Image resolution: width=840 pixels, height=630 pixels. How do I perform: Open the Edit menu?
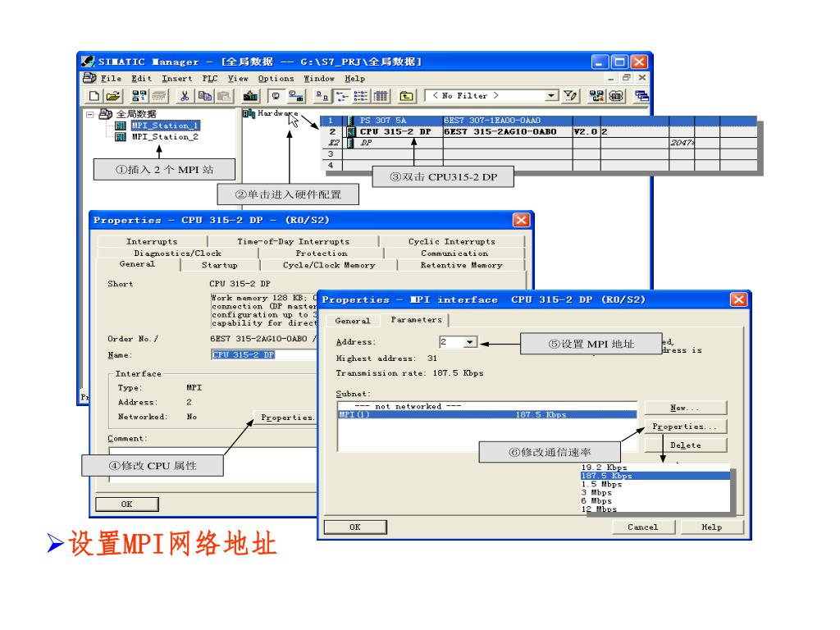[141, 78]
